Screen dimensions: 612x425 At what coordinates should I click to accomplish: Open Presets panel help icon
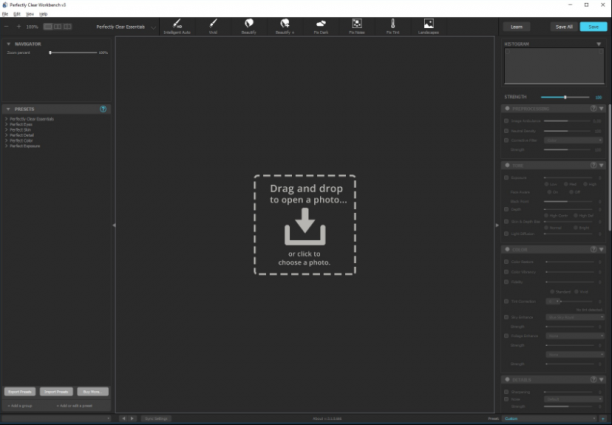click(103, 109)
